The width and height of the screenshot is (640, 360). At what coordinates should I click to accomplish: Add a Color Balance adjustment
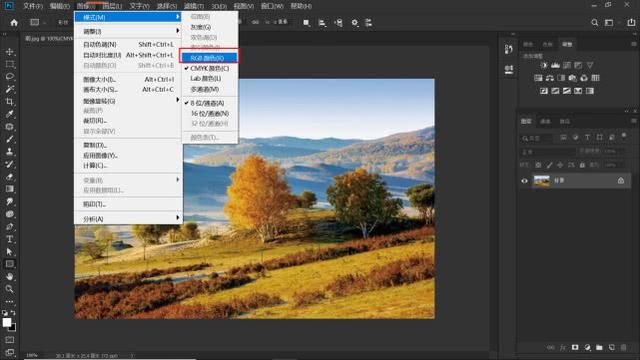tap(549, 78)
